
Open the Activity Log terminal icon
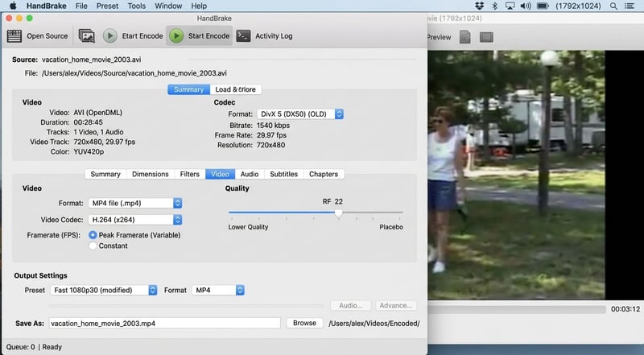coord(243,35)
